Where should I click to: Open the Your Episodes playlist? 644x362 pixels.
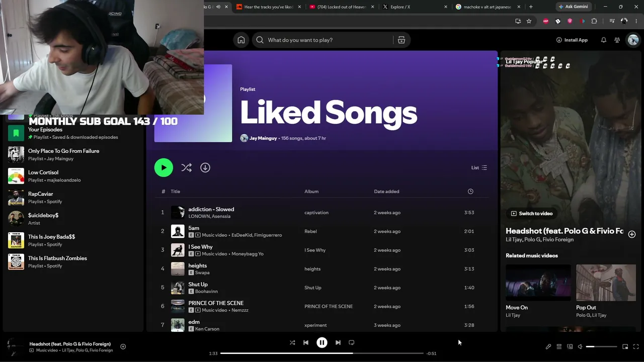coord(73,133)
